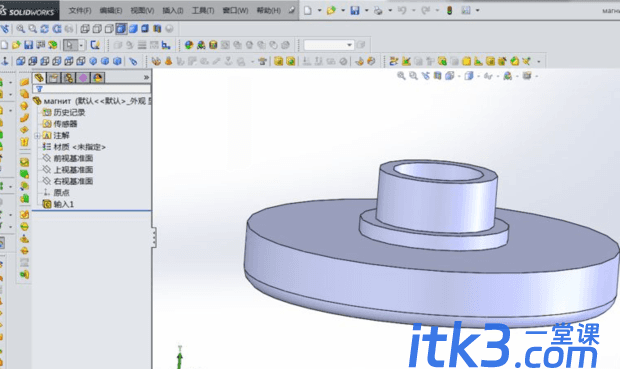This screenshot has width=620, height=369.
Task: Click the pin icon after 帮助(H)
Action: 291,10
